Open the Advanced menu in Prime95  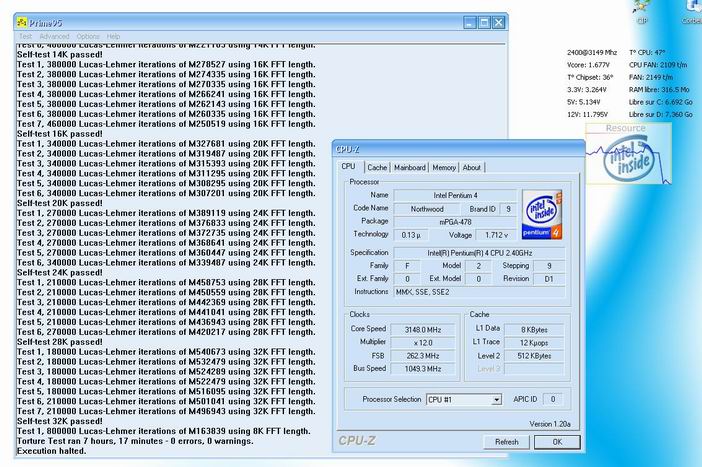(x=54, y=36)
